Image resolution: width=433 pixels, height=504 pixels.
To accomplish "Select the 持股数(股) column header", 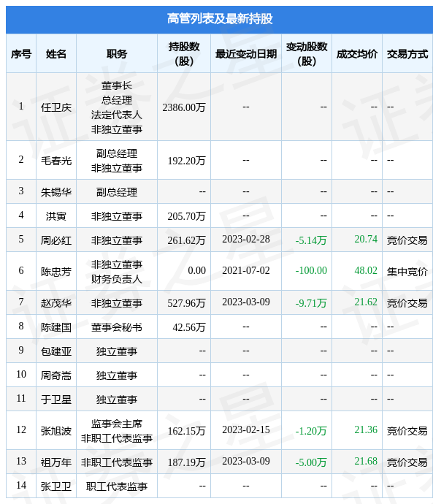I will [184, 53].
